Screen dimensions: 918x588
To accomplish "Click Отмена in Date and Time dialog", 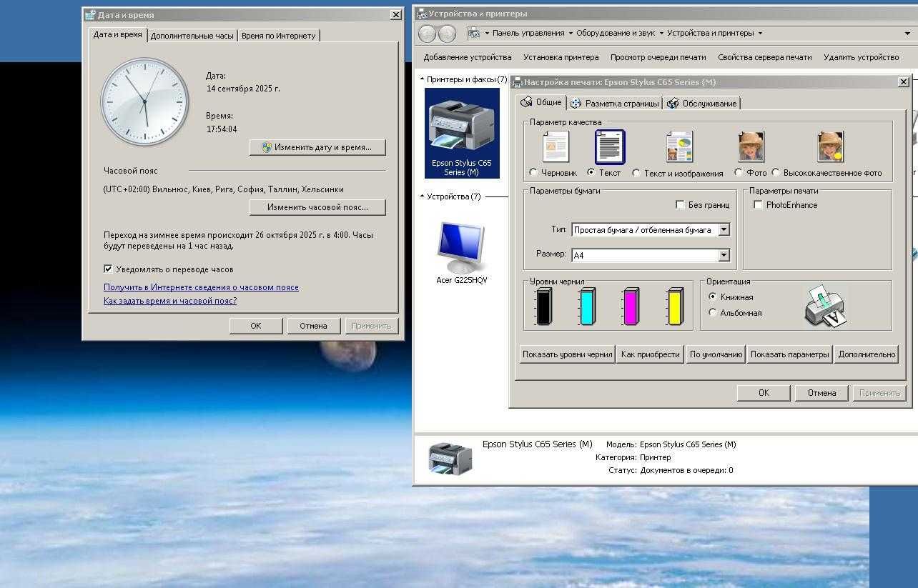I will pos(313,326).
